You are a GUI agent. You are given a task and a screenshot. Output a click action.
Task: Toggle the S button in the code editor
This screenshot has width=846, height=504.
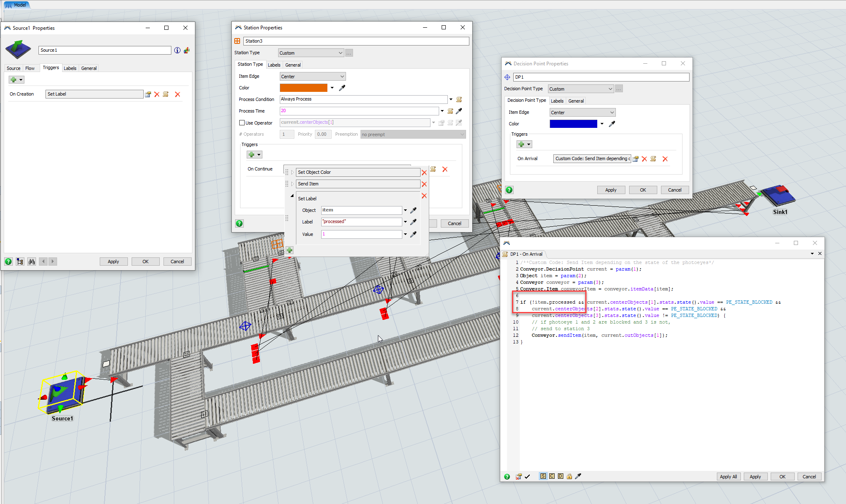543,476
